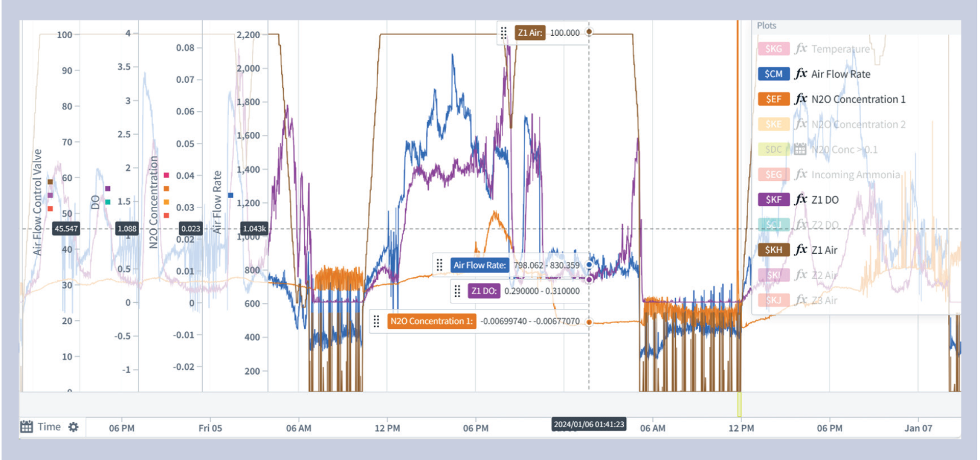Click the 2024/01/06 01:41:23 timestamp marker
This screenshot has width=980, height=460.
(589, 424)
